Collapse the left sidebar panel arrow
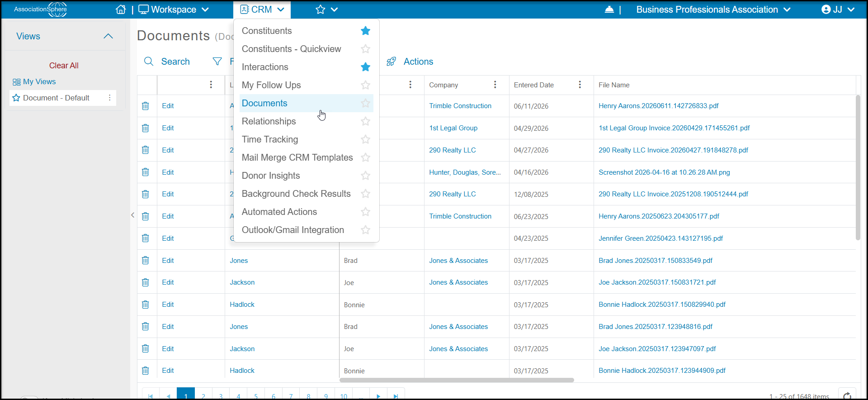 click(x=133, y=215)
